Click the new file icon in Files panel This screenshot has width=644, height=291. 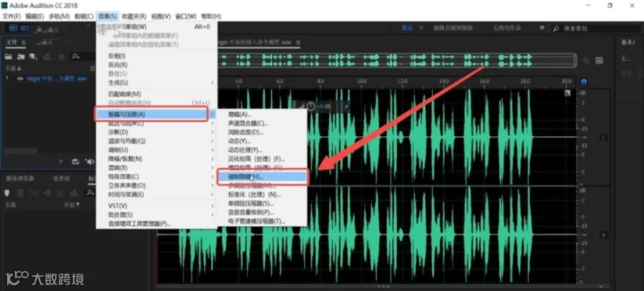pos(33,57)
